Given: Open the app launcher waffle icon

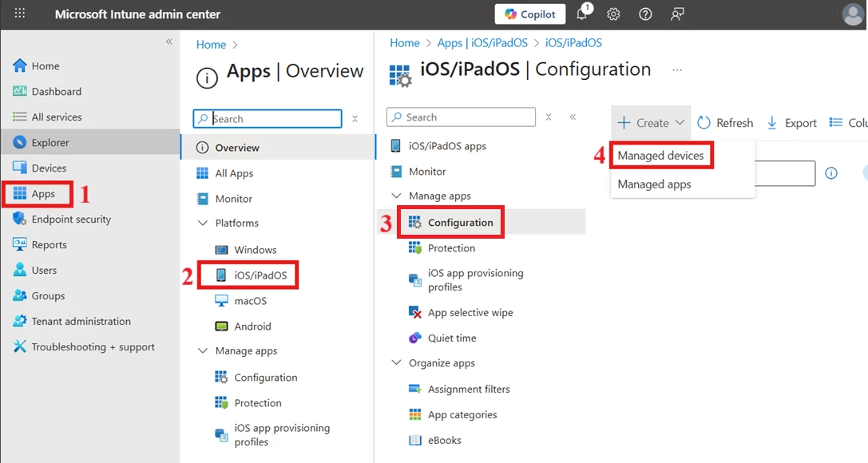Looking at the screenshot, I should tap(20, 13).
